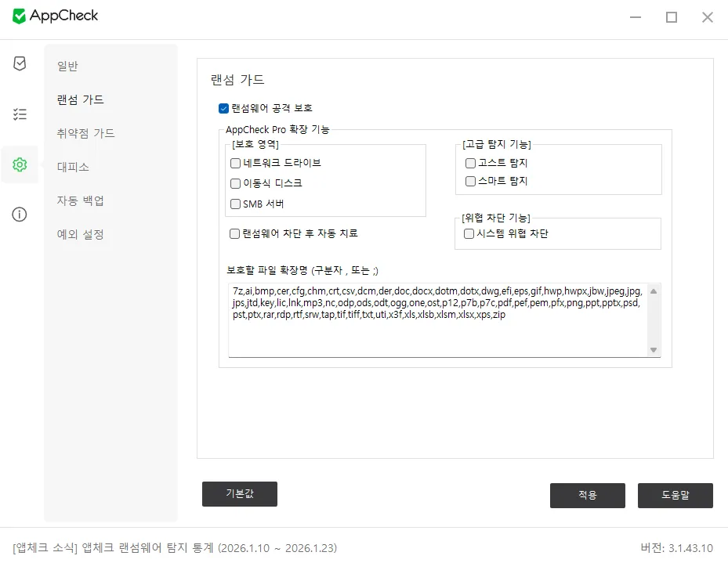This screenshot has height=563, width=728.
Task: Click the extensions list scroll up arrow
Action: coord(654,291)
